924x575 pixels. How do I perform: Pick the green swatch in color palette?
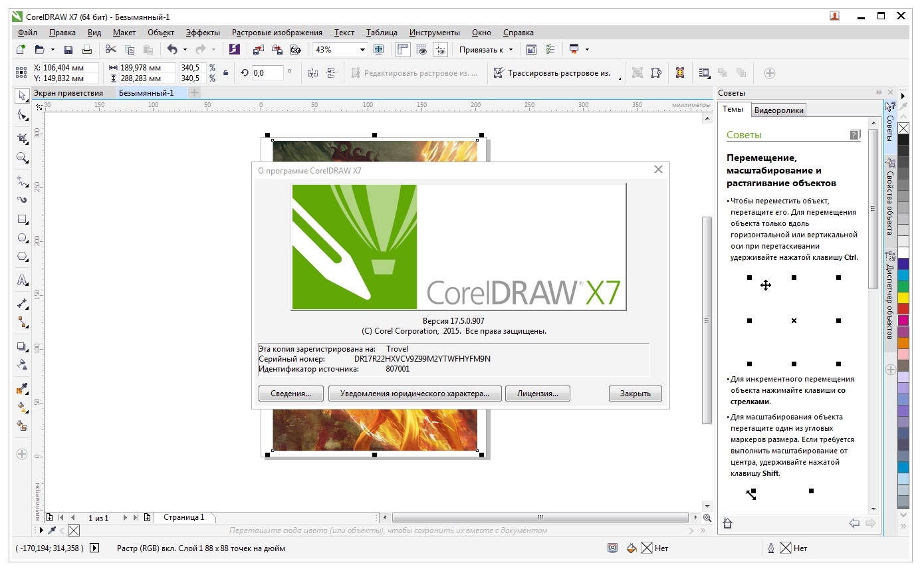(903, 286)
